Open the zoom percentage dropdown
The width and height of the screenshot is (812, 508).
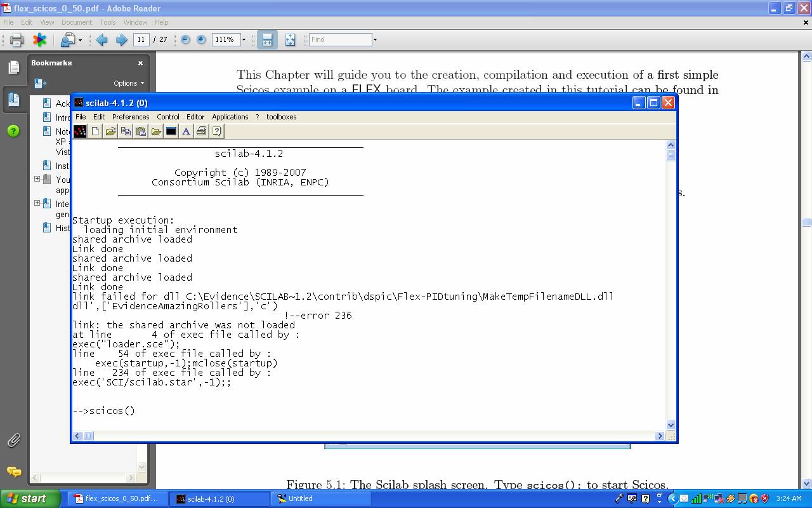point(244,39)
